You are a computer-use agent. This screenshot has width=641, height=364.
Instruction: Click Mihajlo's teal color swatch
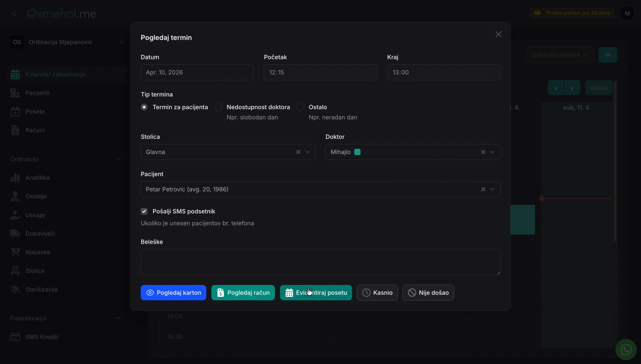click(357, 152)
